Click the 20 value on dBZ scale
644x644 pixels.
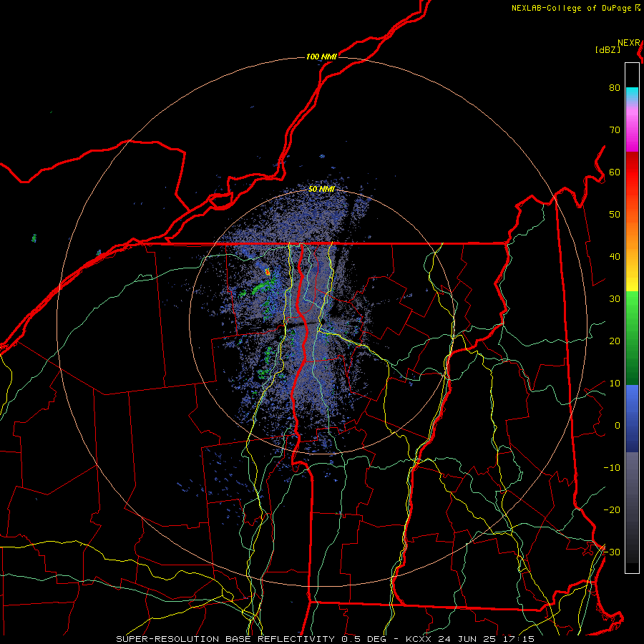pyautogui.click(x=615, y=341)
